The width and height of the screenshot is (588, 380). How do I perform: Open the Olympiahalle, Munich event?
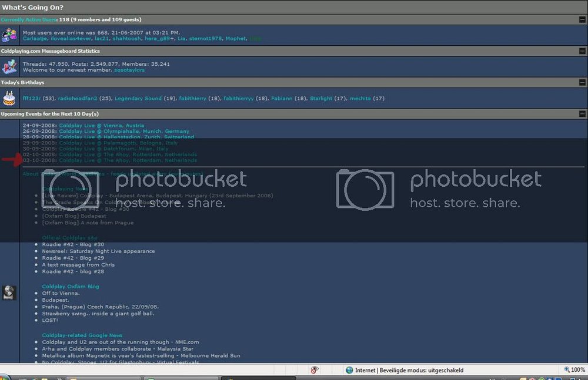tap(124, 132)
